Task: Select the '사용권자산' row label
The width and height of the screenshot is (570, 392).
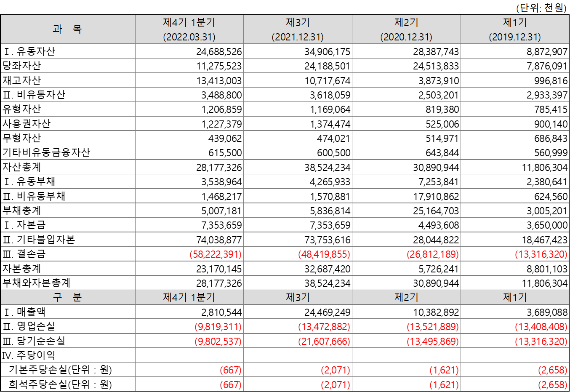Action: point(27,124)
